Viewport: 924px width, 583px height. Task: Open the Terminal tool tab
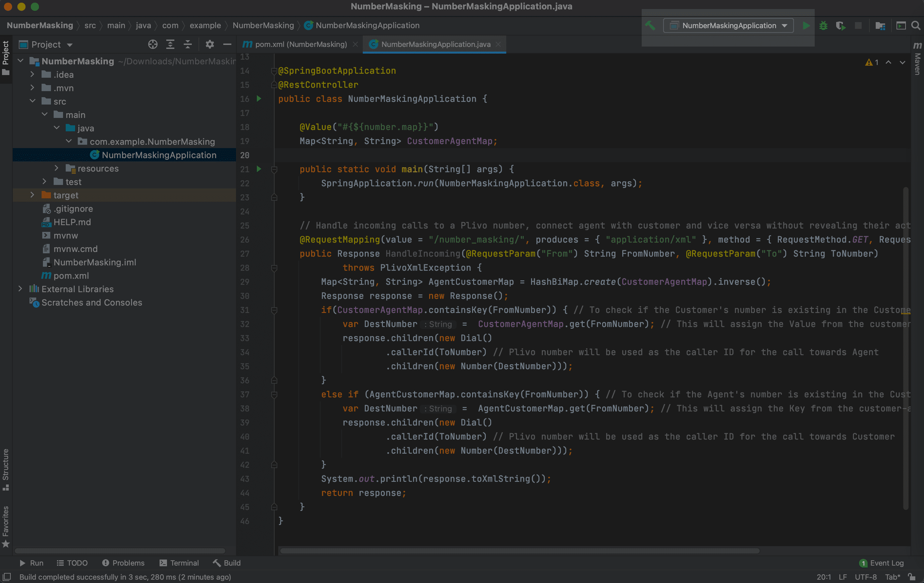pos(179,563)
